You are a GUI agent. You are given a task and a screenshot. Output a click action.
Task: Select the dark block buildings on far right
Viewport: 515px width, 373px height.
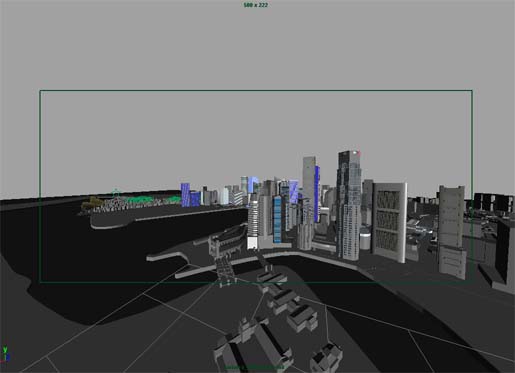click(x=494, y=202)
